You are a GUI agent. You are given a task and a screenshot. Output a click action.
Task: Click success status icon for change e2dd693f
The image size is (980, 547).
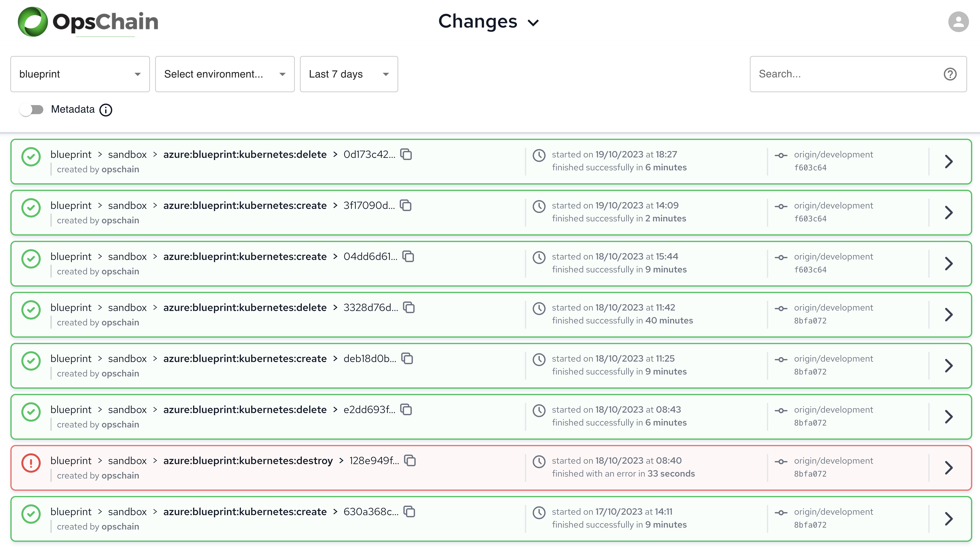pos(31,412)
